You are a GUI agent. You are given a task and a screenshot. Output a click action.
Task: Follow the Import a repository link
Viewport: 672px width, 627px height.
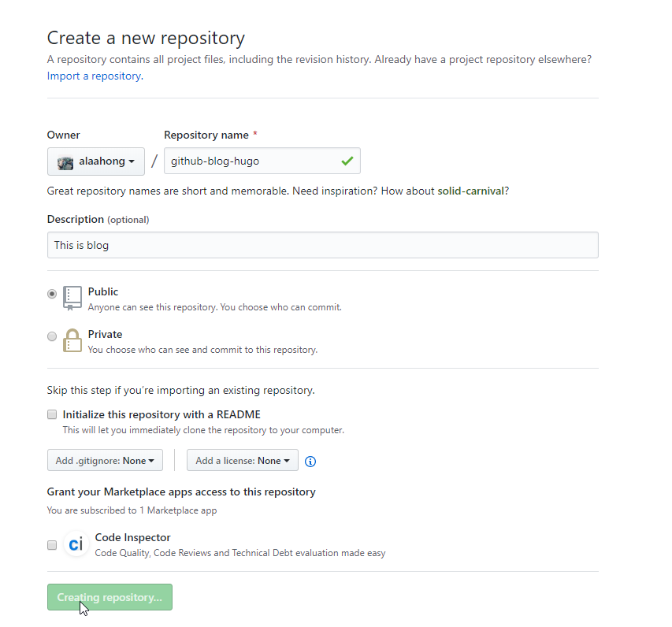tap(95, 76)
